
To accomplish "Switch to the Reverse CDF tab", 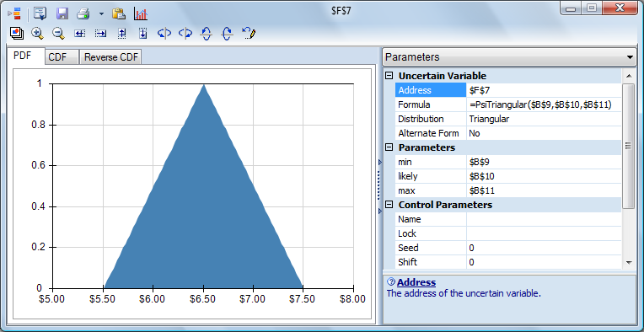I will 110,57.
